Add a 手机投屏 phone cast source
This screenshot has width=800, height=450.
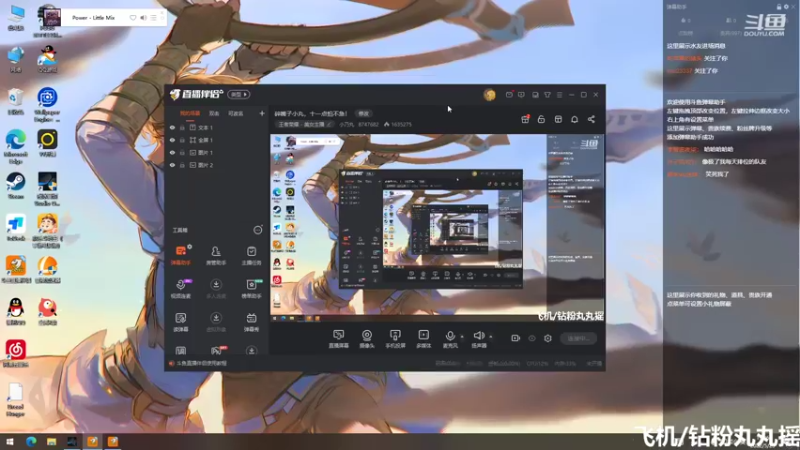click(395, 339)
